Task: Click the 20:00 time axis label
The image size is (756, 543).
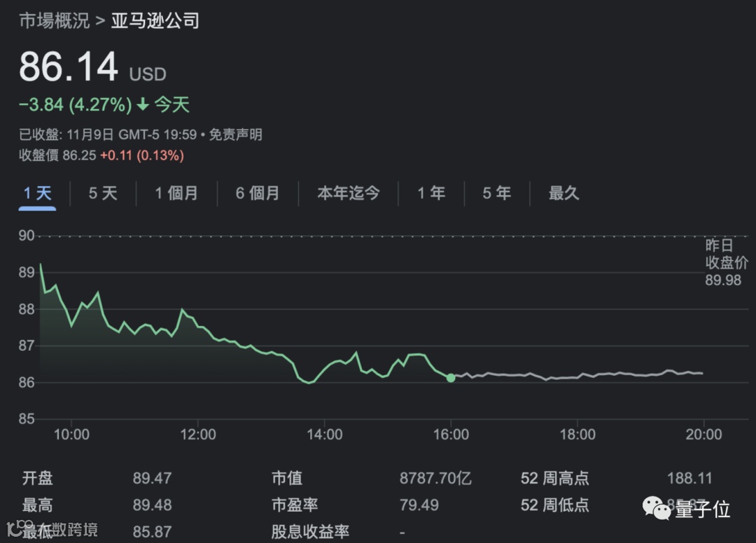Action: pyautogui.click(x=704, y=434)
